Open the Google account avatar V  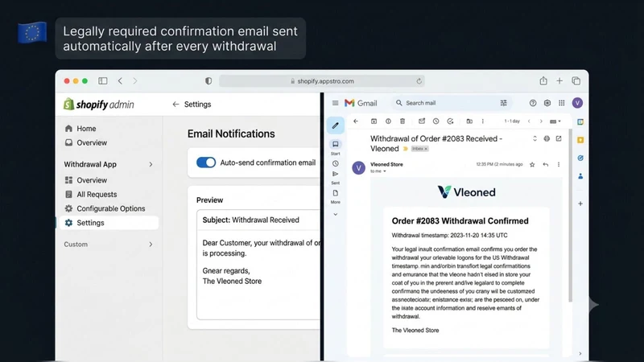577,103
